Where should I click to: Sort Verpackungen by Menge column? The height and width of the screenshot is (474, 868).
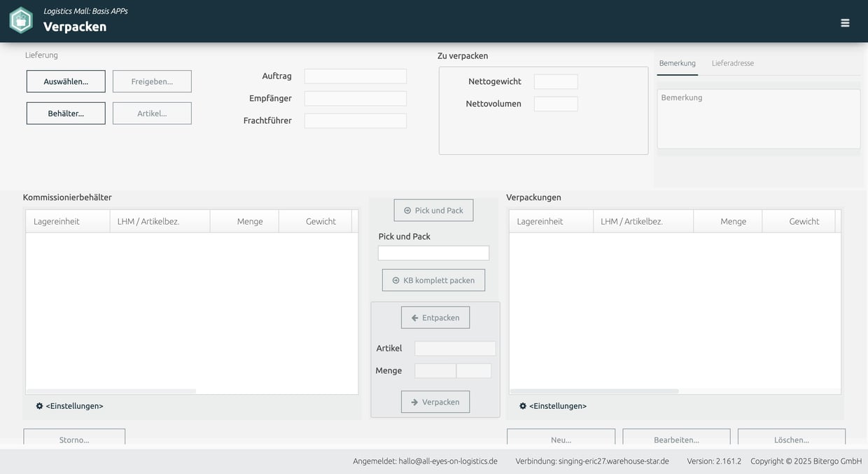click(728, 221)
